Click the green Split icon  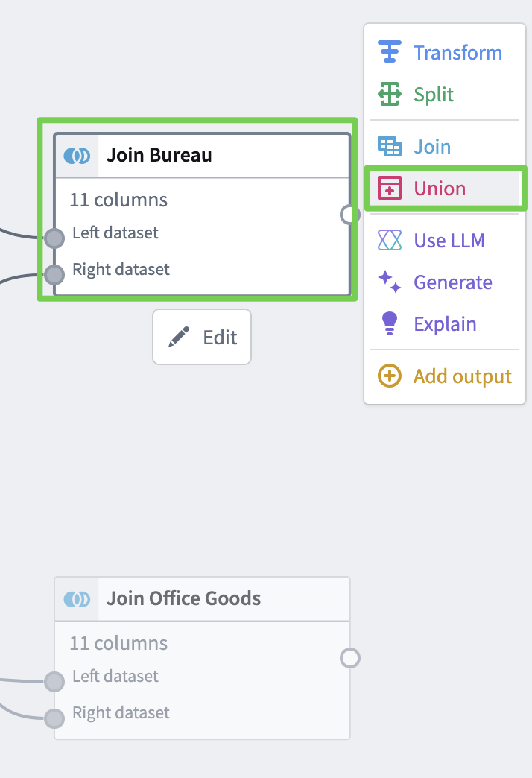390,95
